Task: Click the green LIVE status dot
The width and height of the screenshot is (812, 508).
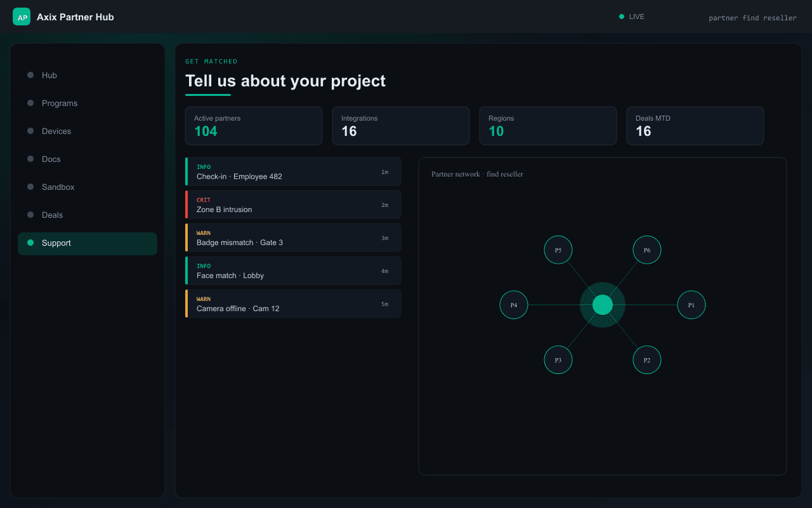Action: (x=622, y=17)
